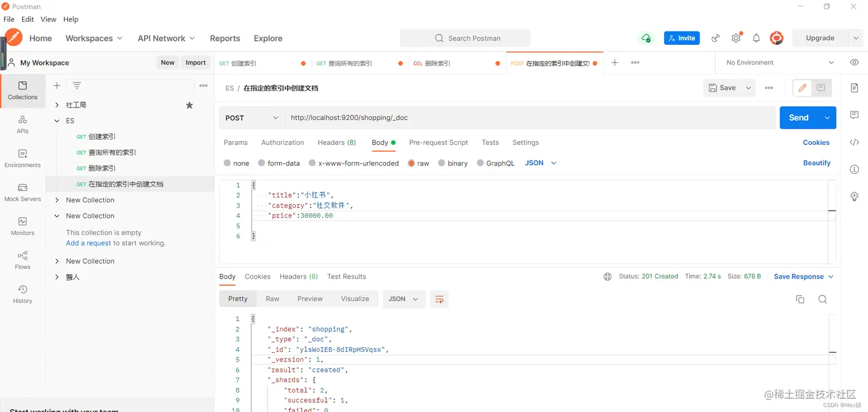
Task: Select the form-data body type
Action: click(262, 163)
